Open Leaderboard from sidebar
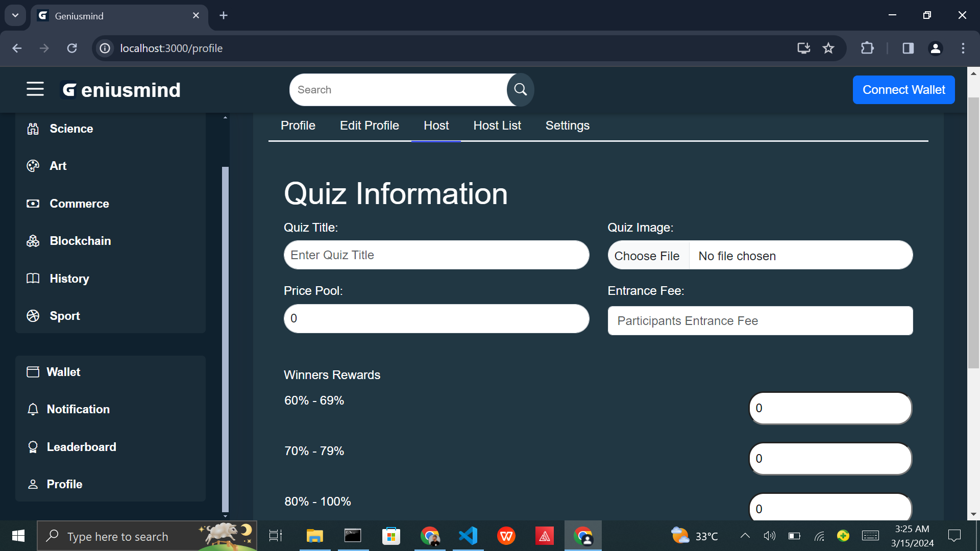 (x=81, y=447)
